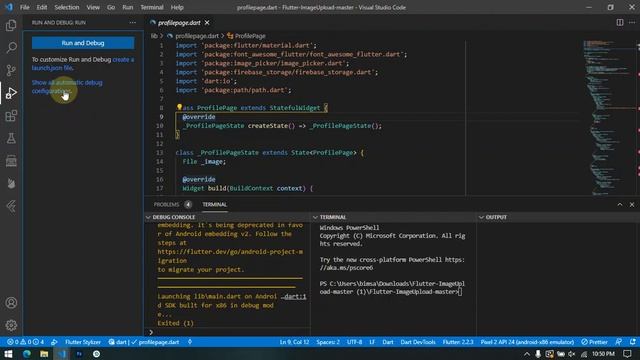Close the profilepage.dart tab
640x360 pixels.
click(x=207, y=22)
